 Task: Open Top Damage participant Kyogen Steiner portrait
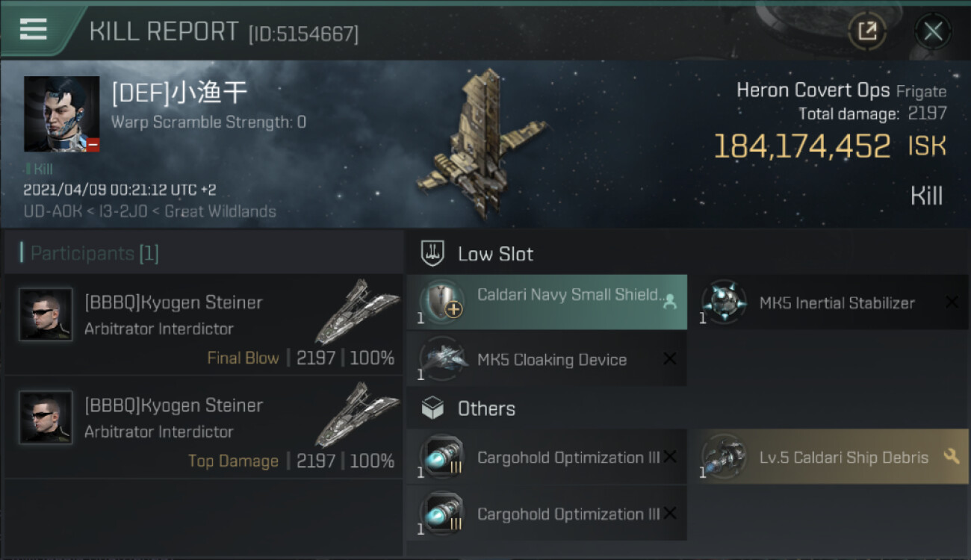46,417
